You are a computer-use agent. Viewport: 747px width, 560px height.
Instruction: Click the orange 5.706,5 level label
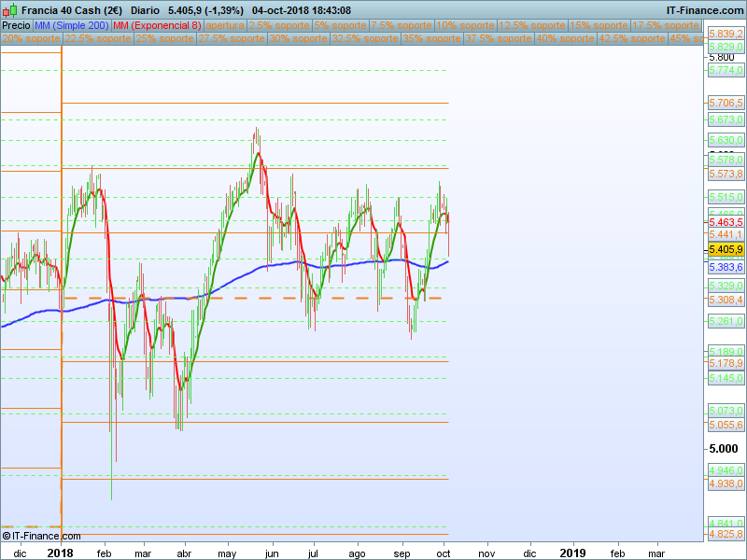coord(726,103)
